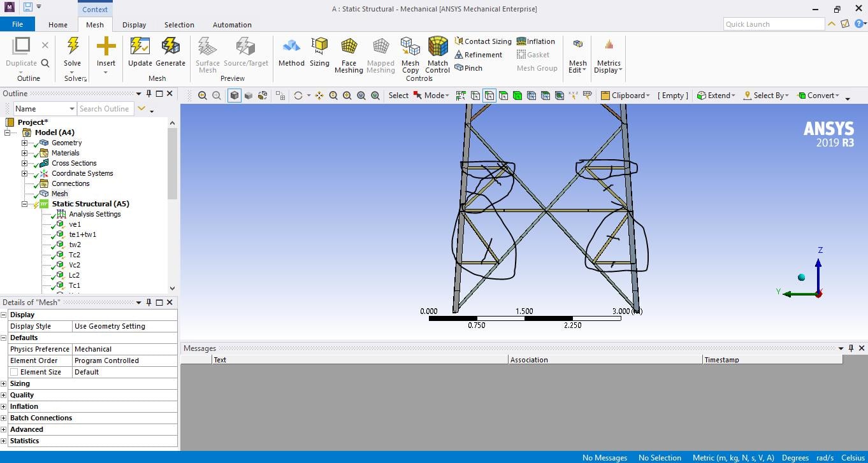Open the Insert plus button

click(106, 52)
